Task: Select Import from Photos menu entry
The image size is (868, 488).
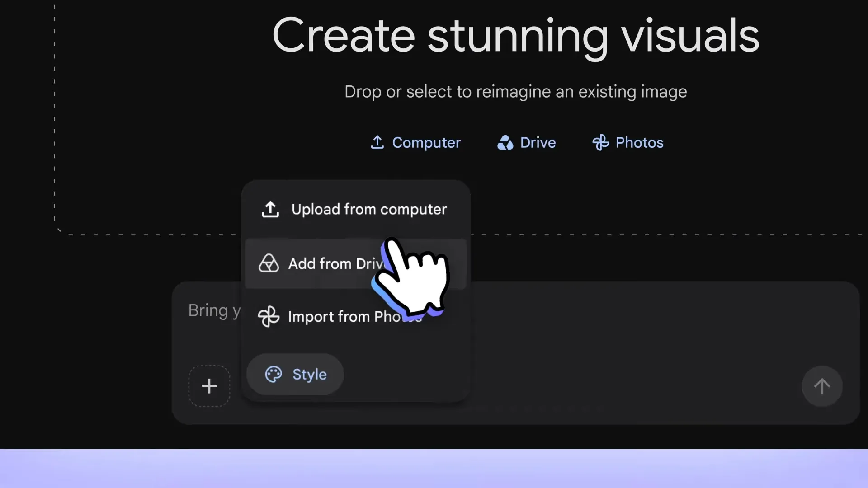Action: [356, 316]
